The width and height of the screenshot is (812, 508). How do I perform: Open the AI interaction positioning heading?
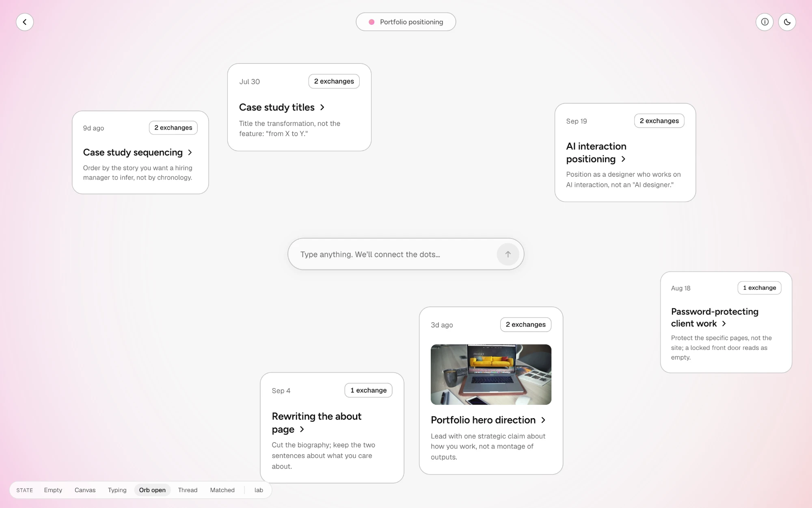click(596, 152)
